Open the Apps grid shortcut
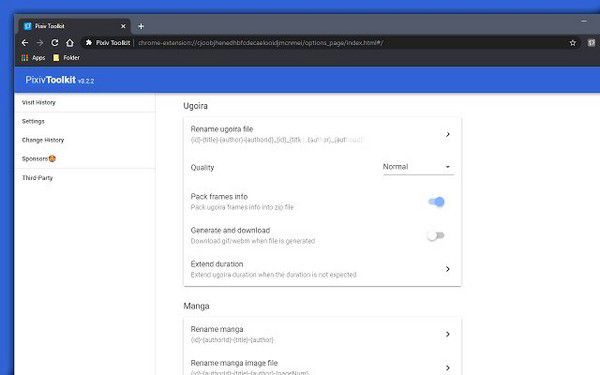This screenshot has height=375, width=600. point(33,58)
